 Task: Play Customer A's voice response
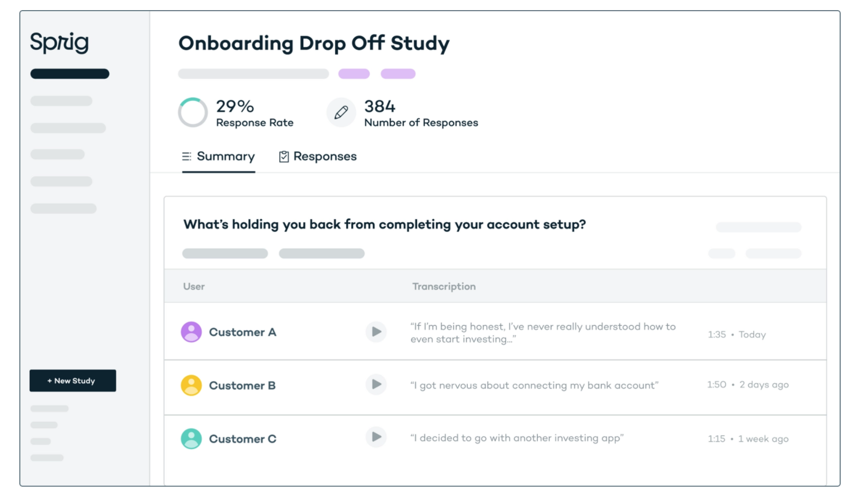click(376, 332)
